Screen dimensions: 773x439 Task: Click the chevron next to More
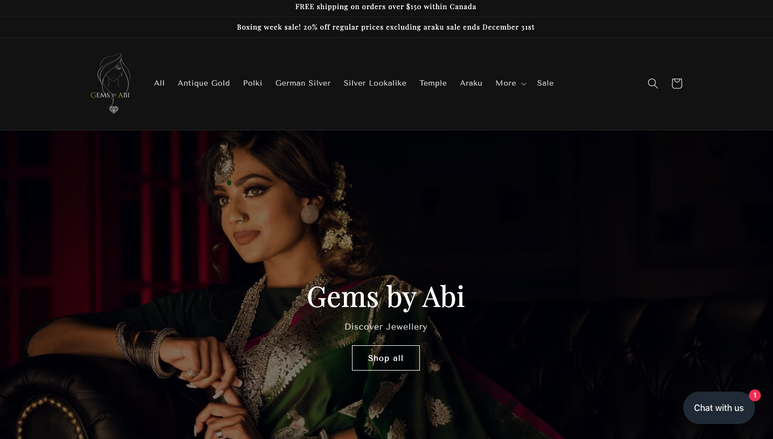pyautogui.click(x=524, y=84)
